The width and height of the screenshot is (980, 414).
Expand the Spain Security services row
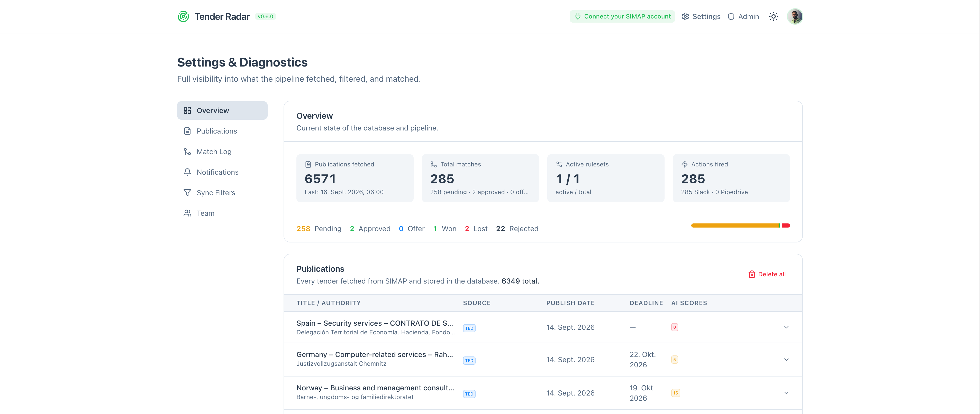point(786,327)
